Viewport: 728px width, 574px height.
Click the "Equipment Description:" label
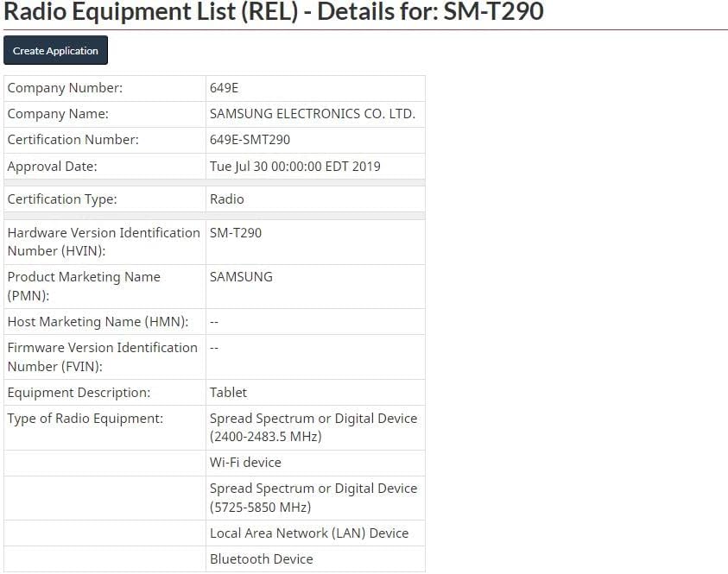79,393
